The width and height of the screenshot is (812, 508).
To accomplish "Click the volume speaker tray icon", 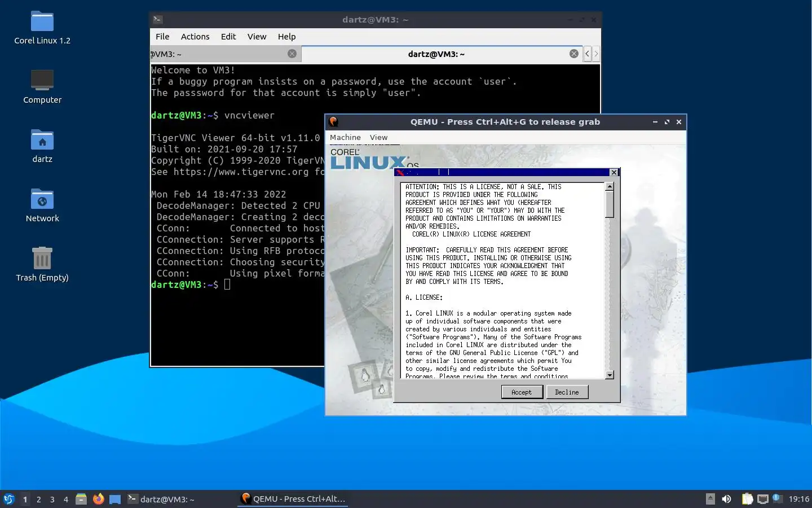I will [x=727, y=499].
